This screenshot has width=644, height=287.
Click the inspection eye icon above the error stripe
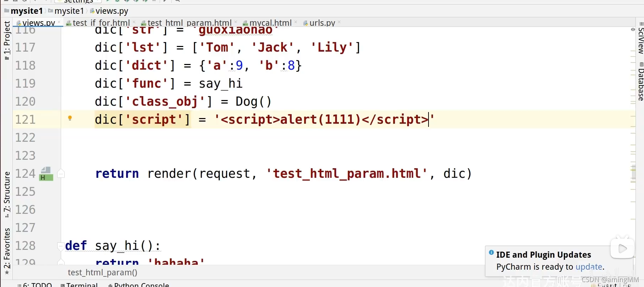point(633,29)
